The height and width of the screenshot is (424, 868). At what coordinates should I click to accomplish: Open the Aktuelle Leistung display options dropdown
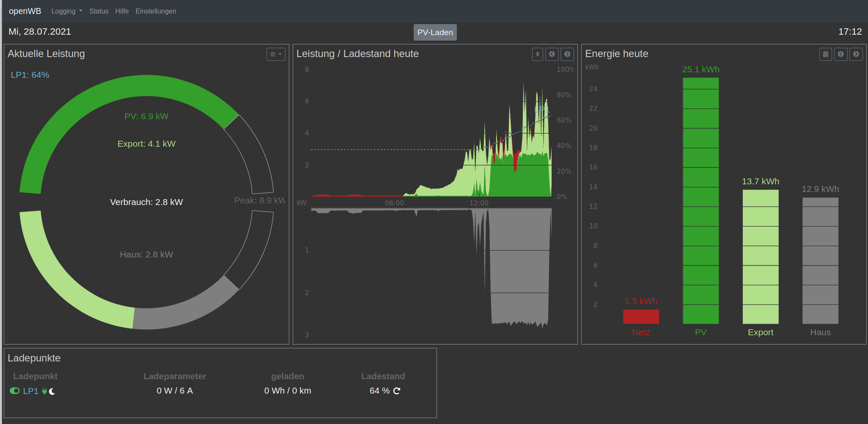276,54
